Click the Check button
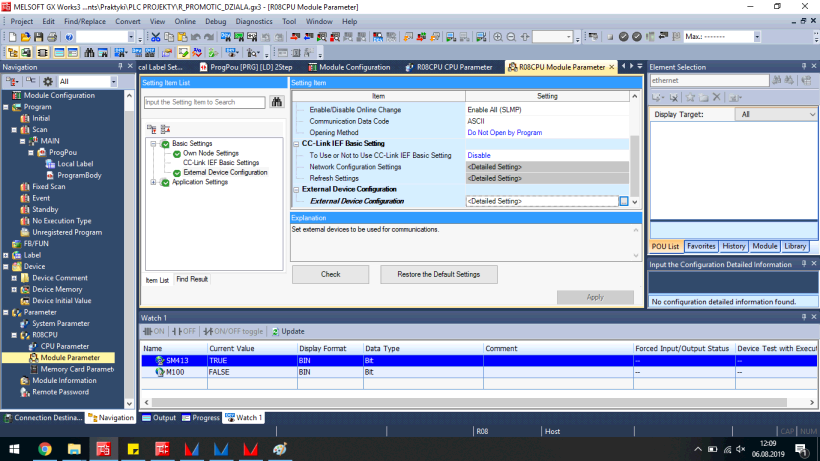 click(330, 274)
